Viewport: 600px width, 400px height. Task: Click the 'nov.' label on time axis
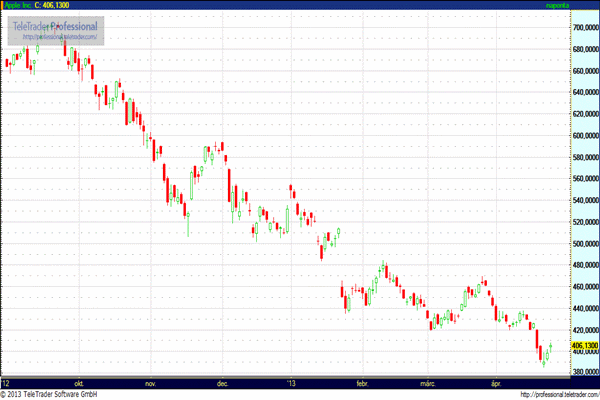coord(151,382)
